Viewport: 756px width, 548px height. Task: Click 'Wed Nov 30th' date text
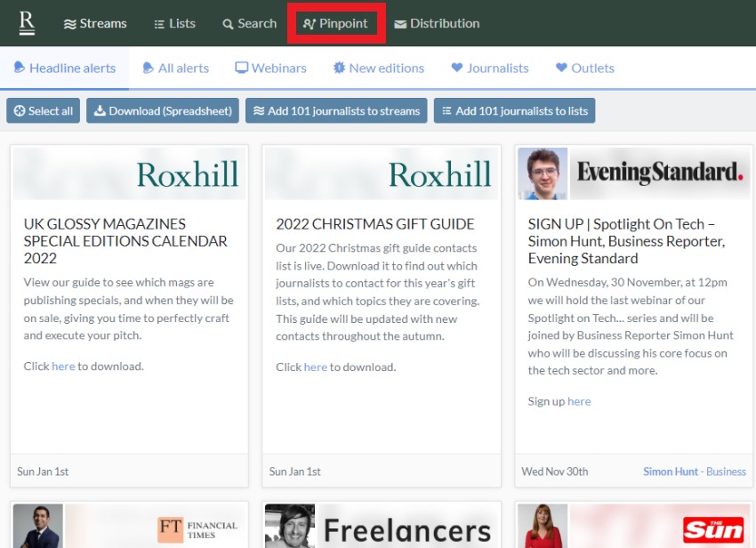tap(554, 471)
